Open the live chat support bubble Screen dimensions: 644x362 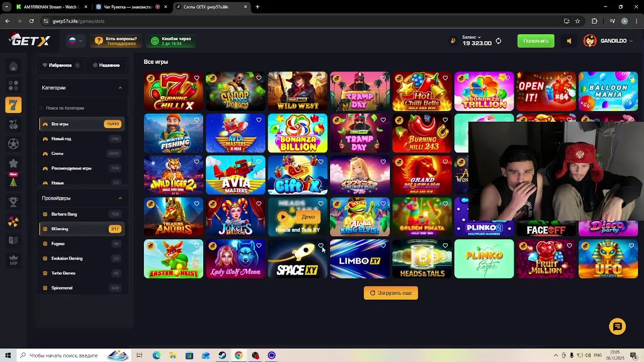click(x=617, y=326)
